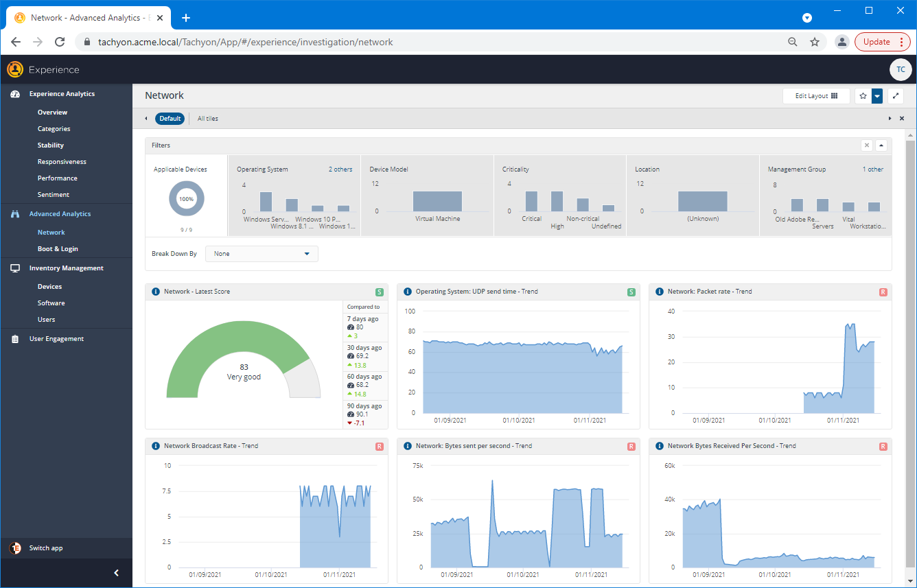Viewport: 917px width, 588px height.
Task: Click info icon on UDP send time Trend tile
Action: tap(408, 292)
